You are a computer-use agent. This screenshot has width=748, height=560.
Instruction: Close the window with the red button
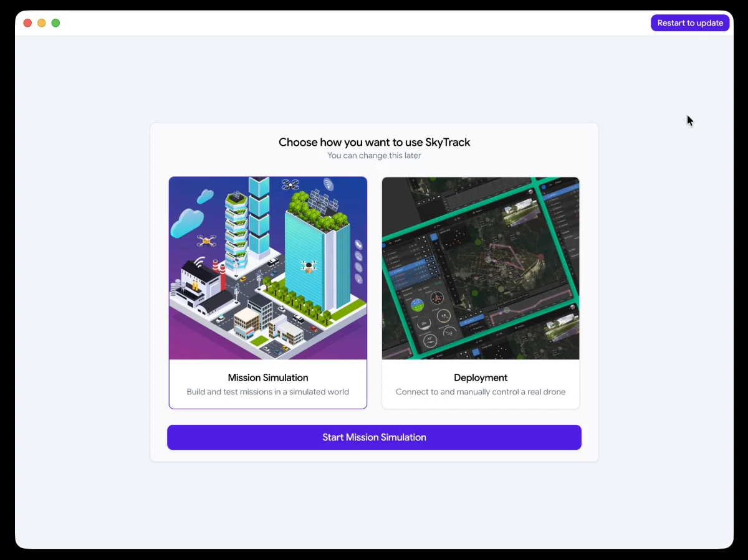tap(27, 23)
